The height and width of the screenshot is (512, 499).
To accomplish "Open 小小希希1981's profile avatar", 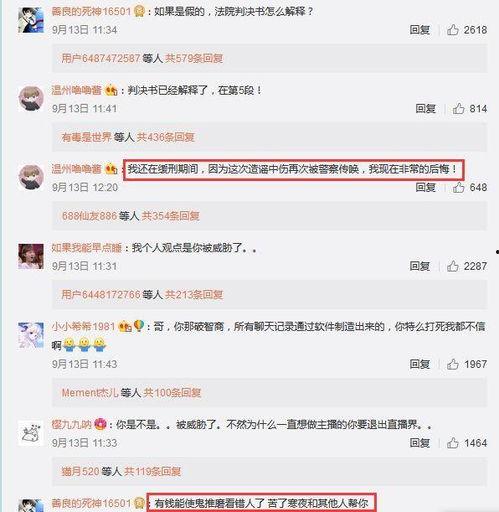I will (x=31, y=335).
